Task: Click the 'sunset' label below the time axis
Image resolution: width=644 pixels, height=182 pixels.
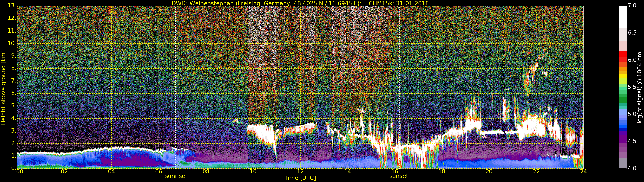Action: click(399, 176)
